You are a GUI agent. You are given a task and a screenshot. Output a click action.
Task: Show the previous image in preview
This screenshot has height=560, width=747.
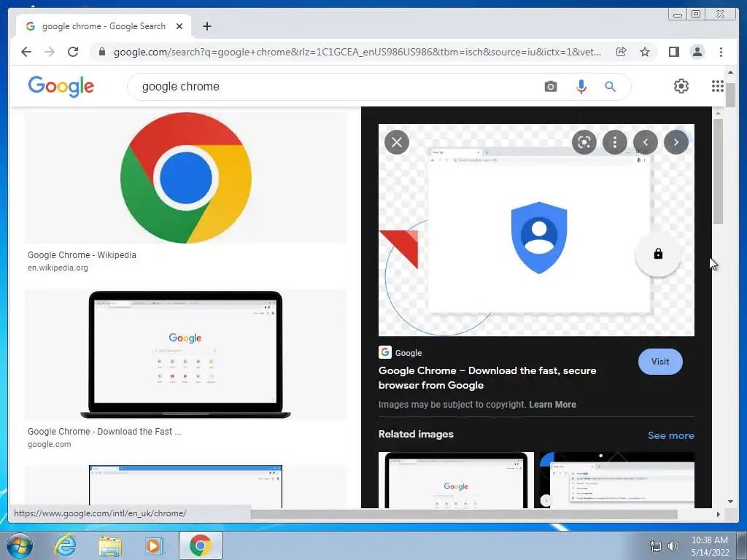(646, 142)
